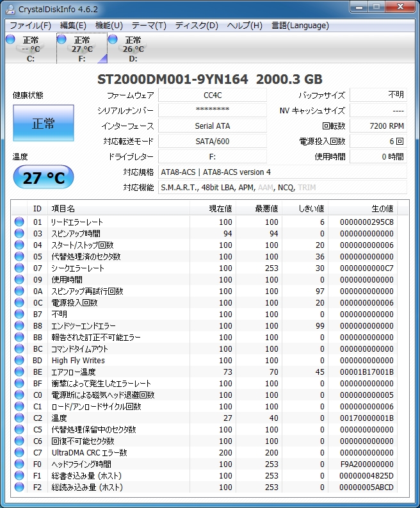Viewport: 420px width, 508px height.
Task: Click the 生の値 column header
Action: pos(362,208)
